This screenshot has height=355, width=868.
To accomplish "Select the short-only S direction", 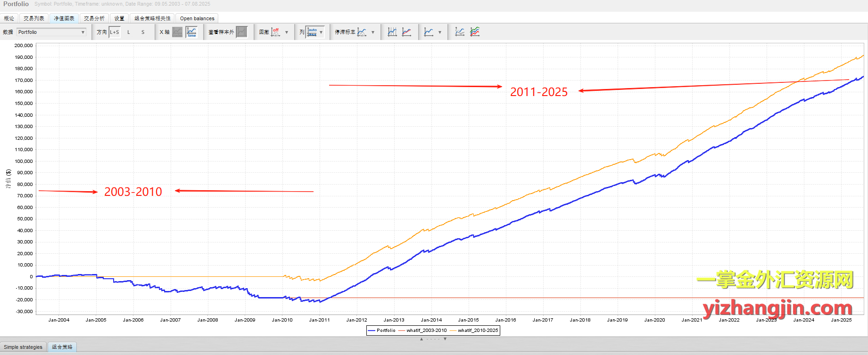I will [x=143, y=32].
